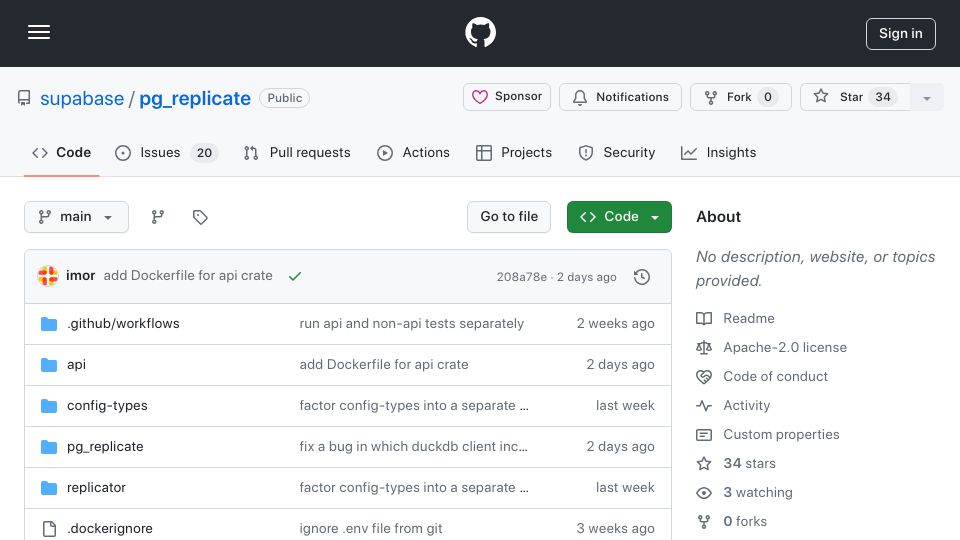Screen dimensions: 960x540
Task: Switch to the Actions tab
Action: (x=413, y=152)
